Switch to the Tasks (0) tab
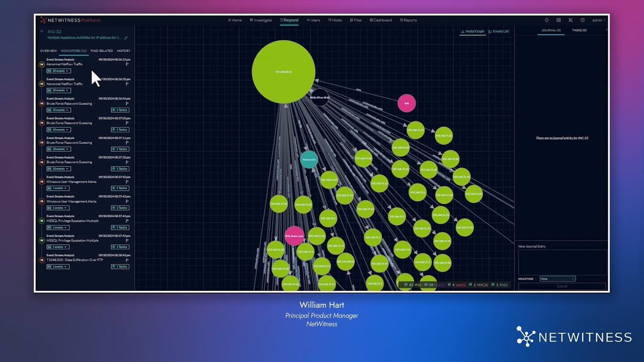Screen dimensions: 644x362 579,30
